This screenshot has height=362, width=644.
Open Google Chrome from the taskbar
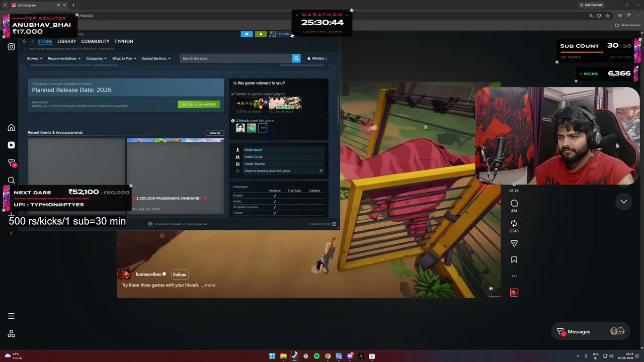[328, 356]
